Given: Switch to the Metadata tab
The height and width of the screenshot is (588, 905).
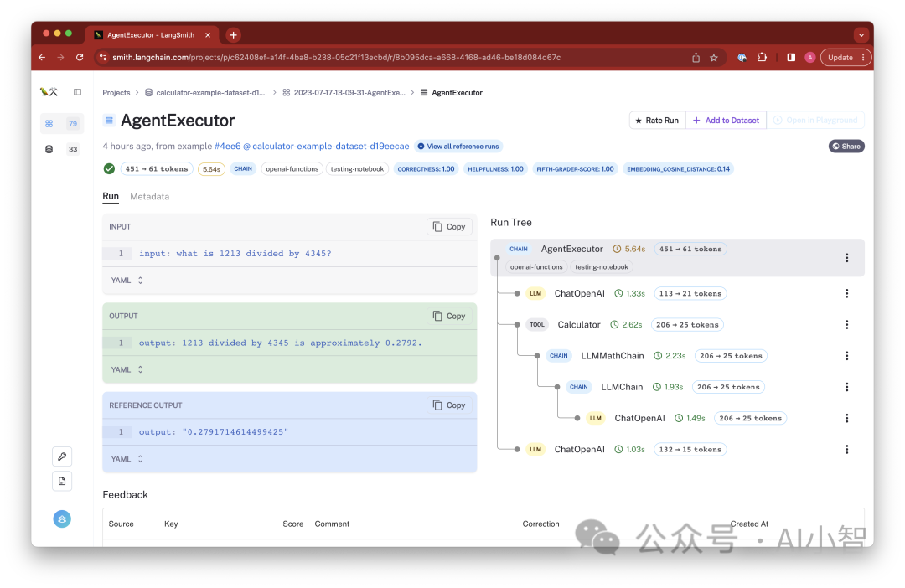Looking at the screenshot, I should [x=149, y=196].
